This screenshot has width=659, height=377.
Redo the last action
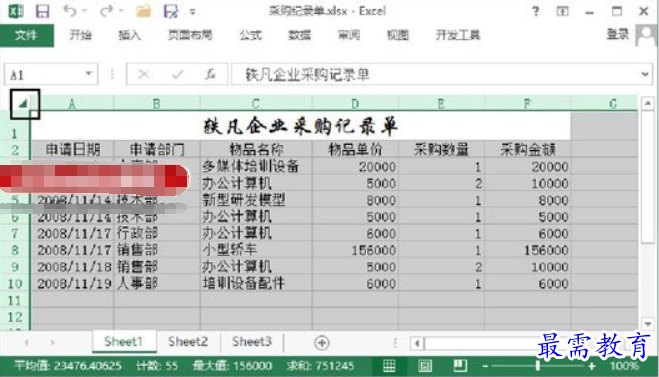pyautogui.click(x=106, y=11)
